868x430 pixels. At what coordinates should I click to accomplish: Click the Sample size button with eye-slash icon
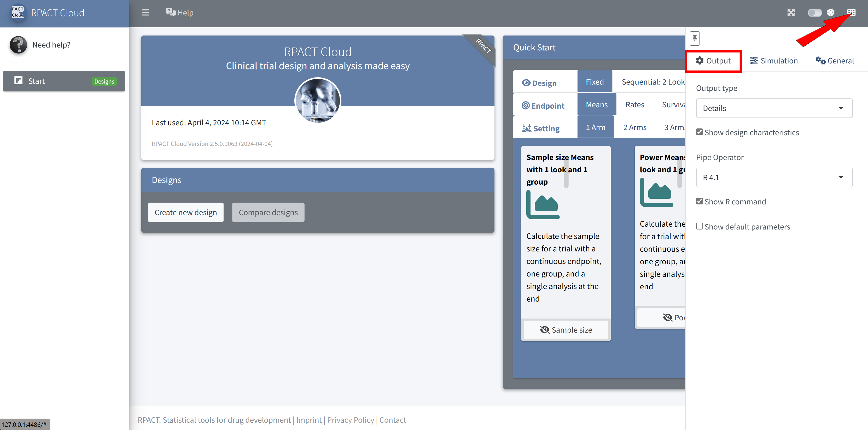566,330
